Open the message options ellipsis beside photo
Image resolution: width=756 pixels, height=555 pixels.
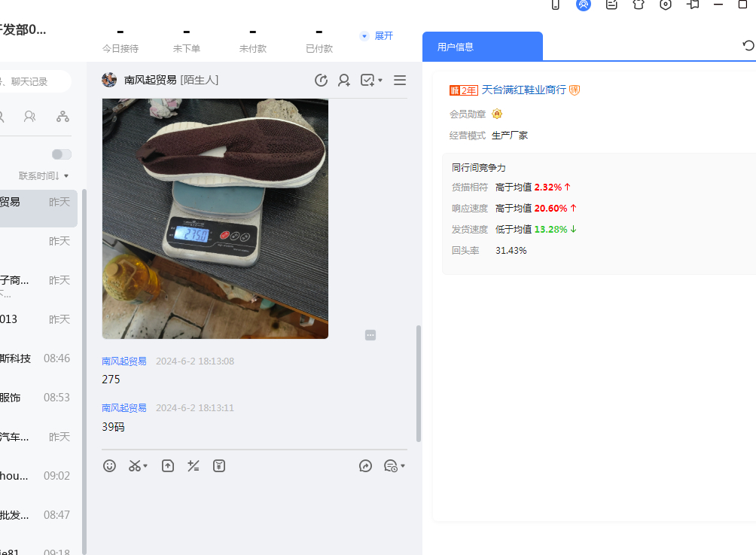tap(370, 335)
